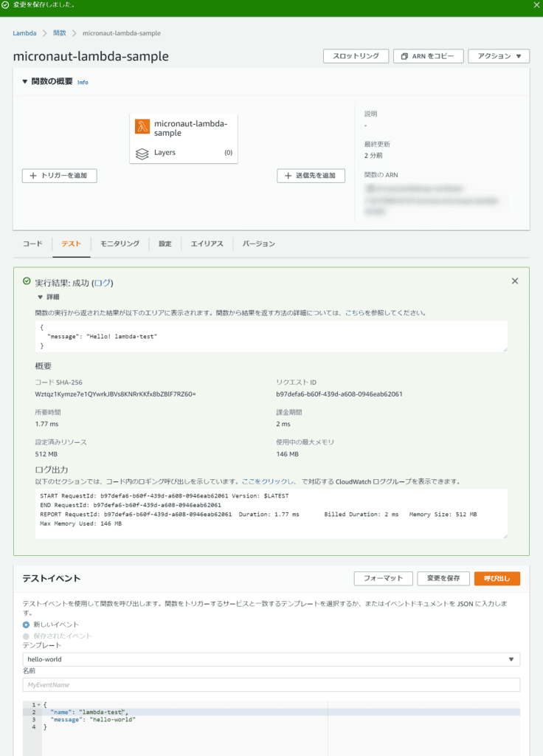Image resolution: width=543 pixels, height=756 pixels.
Task: Select the 保存されたイベント radio button
Action: [x=27, y=636]
